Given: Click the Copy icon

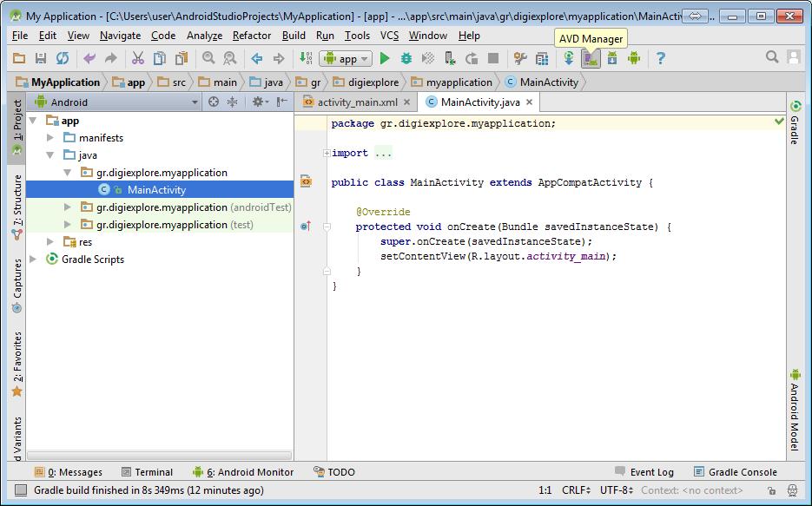Looking at the screenshot, I should tap(160, 58).
